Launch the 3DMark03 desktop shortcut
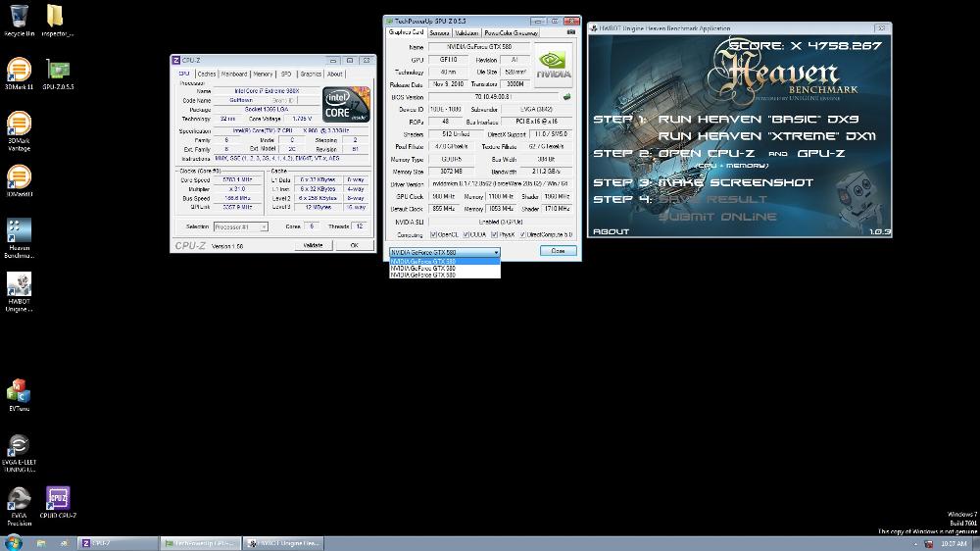The height and width of the screenshot is (551, 980). point(19,180)
